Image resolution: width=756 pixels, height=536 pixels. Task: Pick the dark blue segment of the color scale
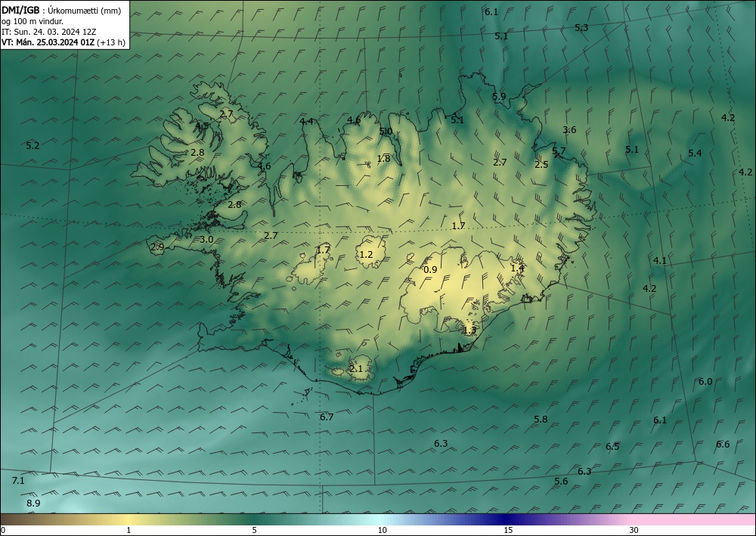click(x=503, y=519)
